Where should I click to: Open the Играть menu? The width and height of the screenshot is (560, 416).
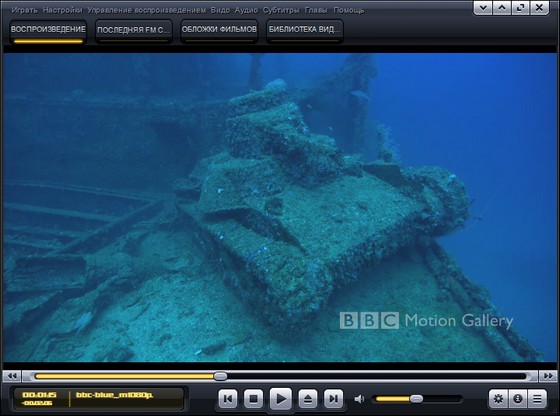24,10
